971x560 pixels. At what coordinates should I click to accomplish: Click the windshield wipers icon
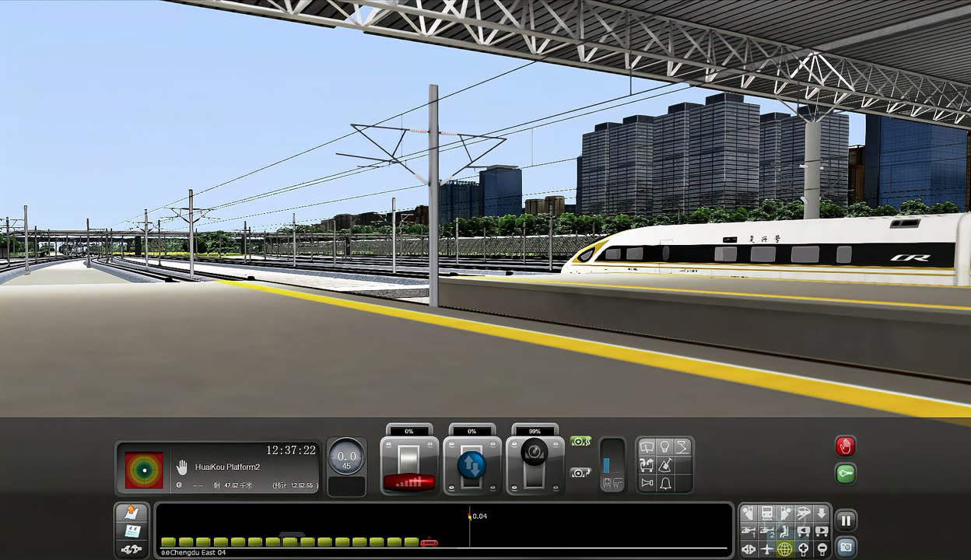pos(647,446)
